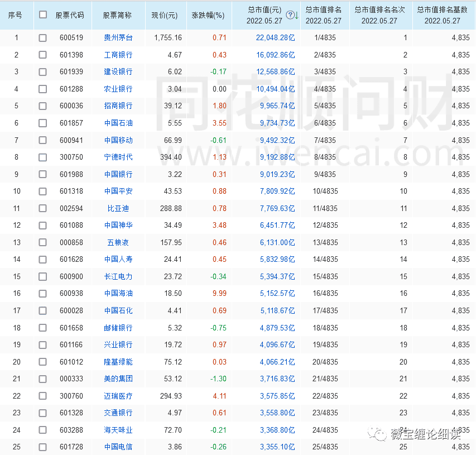Screen dimensions: 476x455
Task: Open the 迈瑞医疗 stock link
Action: click(118, 396)
